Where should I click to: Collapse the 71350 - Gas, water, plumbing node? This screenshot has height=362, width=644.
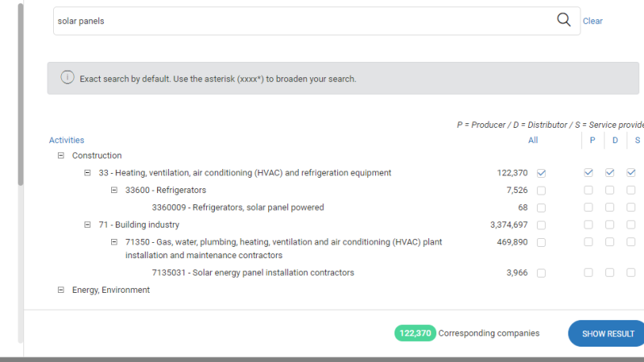point(114,242)
